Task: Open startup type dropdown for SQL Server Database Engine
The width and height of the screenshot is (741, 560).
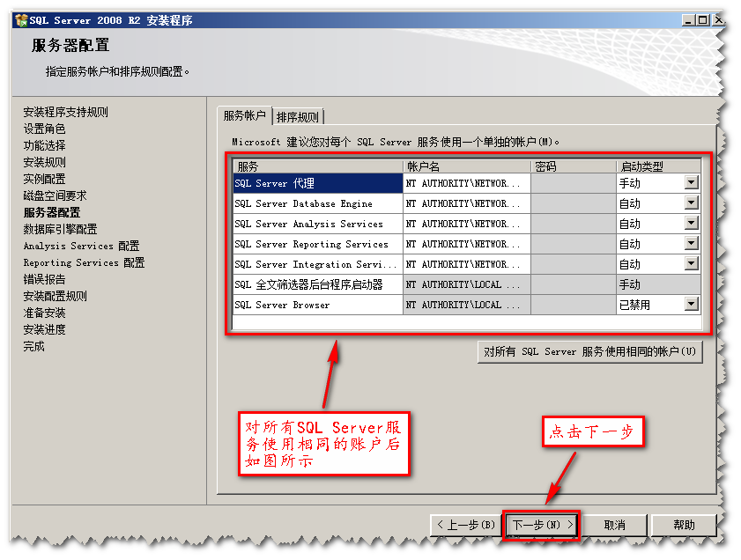Action: (692, 203)
